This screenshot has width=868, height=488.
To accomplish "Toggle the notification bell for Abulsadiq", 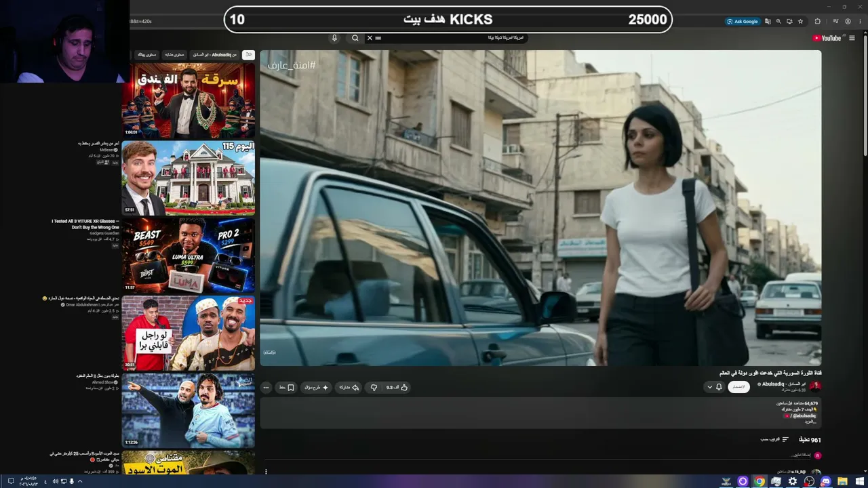I will (x=719, y=387).
